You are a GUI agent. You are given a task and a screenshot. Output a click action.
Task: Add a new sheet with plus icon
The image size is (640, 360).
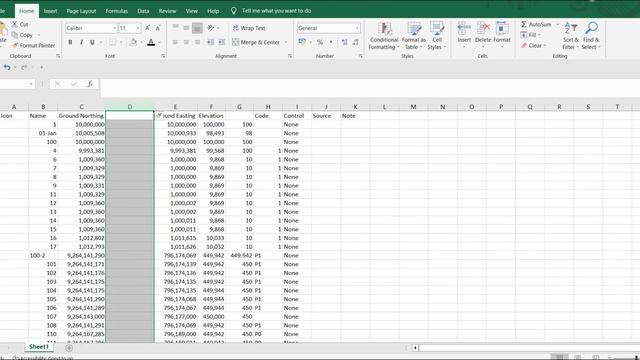(69, 347)
